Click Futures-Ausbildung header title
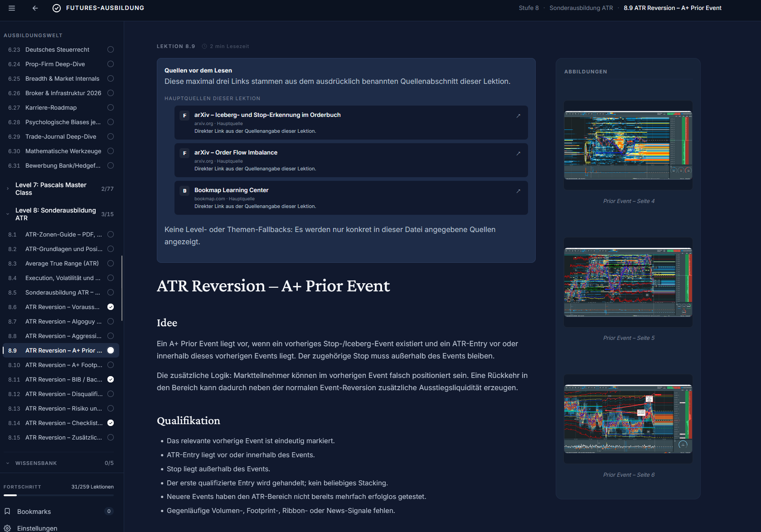 click(x=105, y=8)
